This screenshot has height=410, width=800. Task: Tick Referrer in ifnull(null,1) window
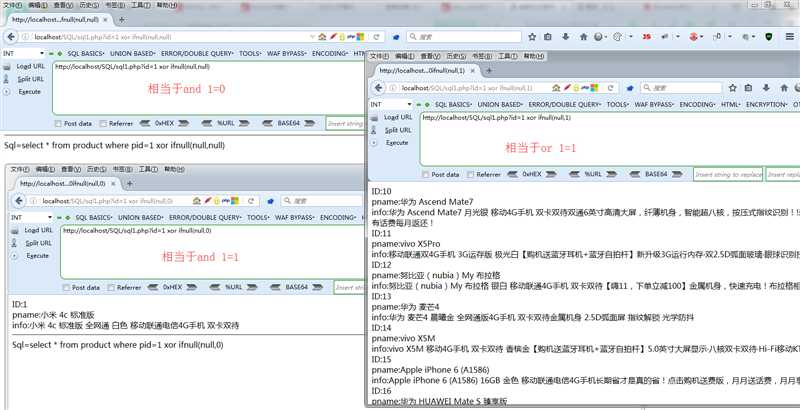coord(470,174)
